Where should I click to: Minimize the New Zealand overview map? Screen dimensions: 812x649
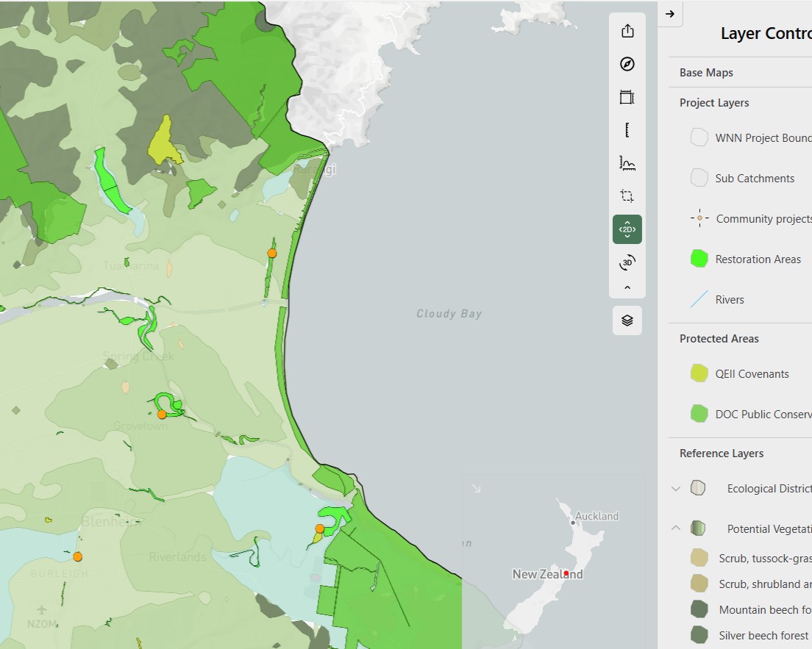click(x=476, y=488)
